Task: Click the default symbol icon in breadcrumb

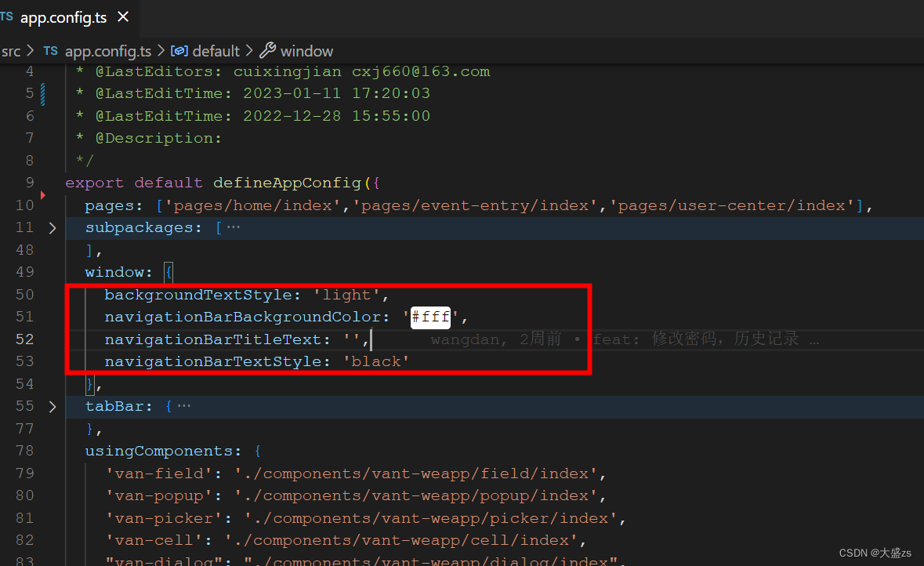Action: point(179,51)
